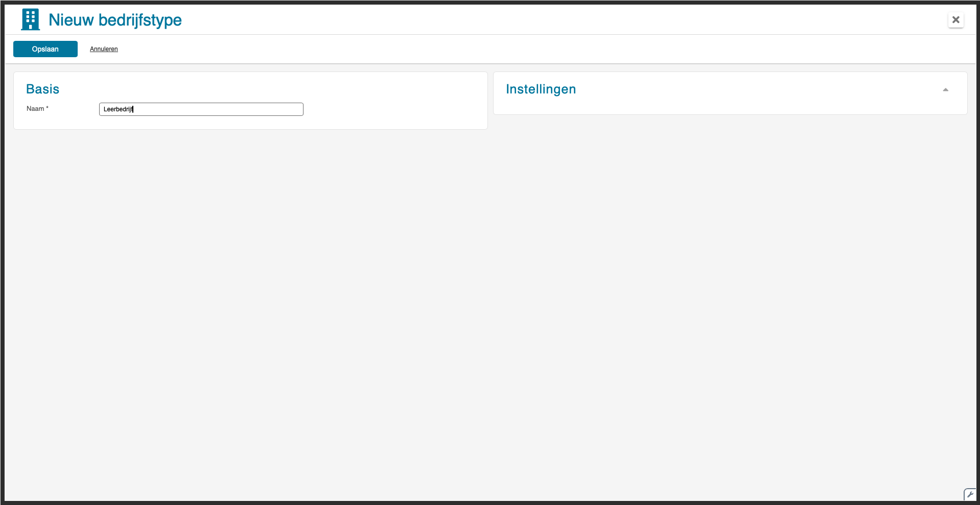Collapse the Instellingen panel with the arrow

pos(945,90)
